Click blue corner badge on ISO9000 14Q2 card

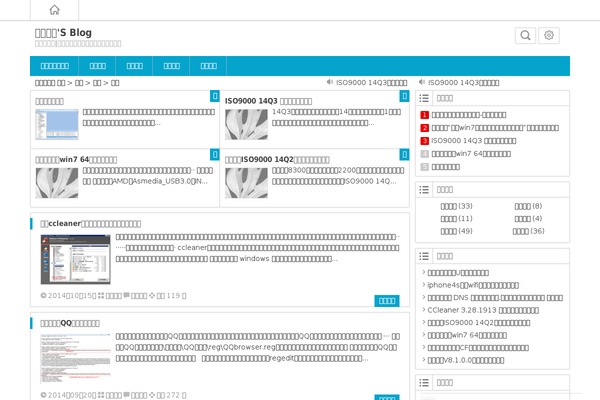pyautogui.click(x=404, y=155)
